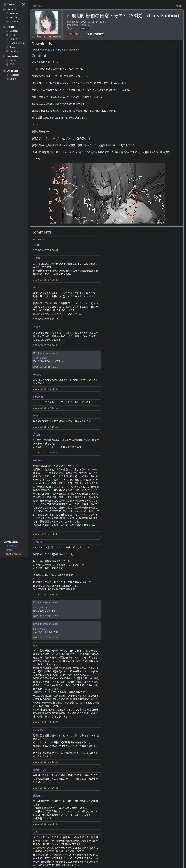
Task: Select comment timestamp 2025-03-15T15:08:09
Action: pos(46,250)
